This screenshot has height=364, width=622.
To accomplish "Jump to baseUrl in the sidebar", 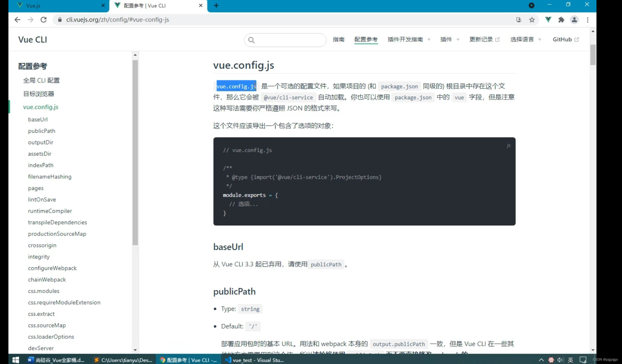I will 38,119.
